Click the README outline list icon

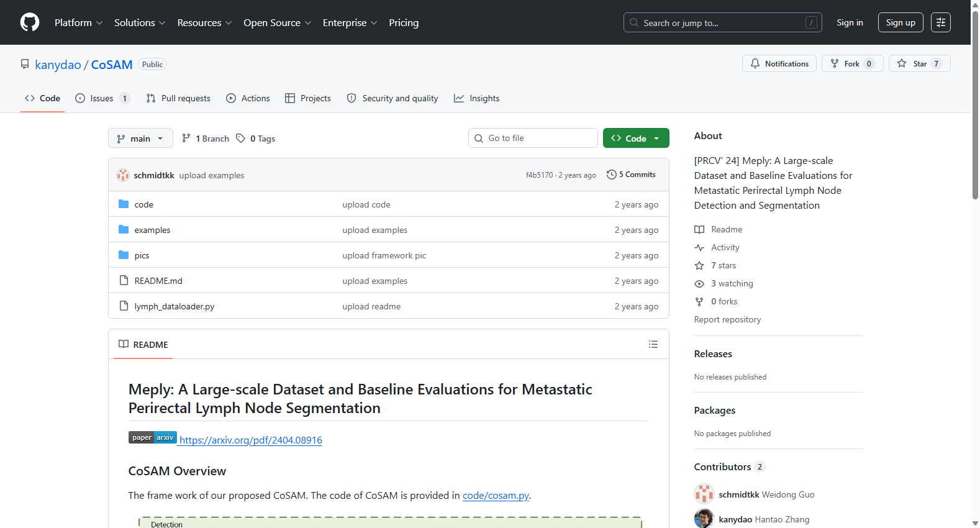(x=653, y=344)
